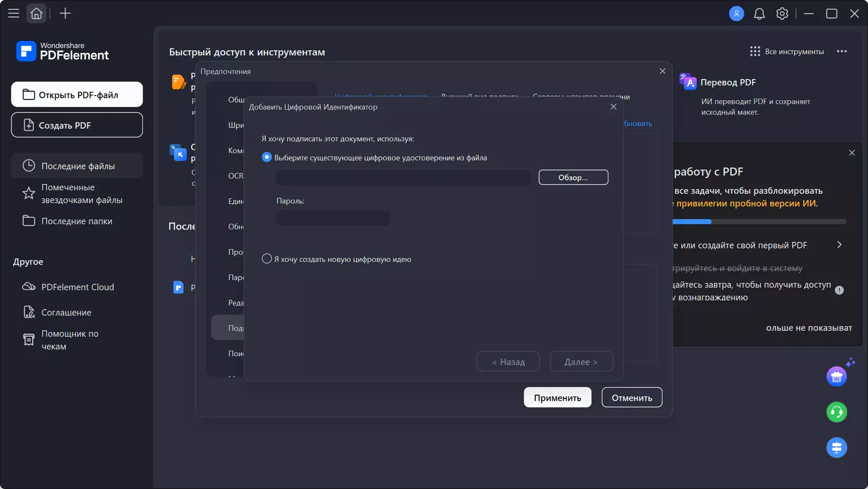Screen dimensions: 868x489
Task: Open notifications bell icon
Action: coord(759,13)
